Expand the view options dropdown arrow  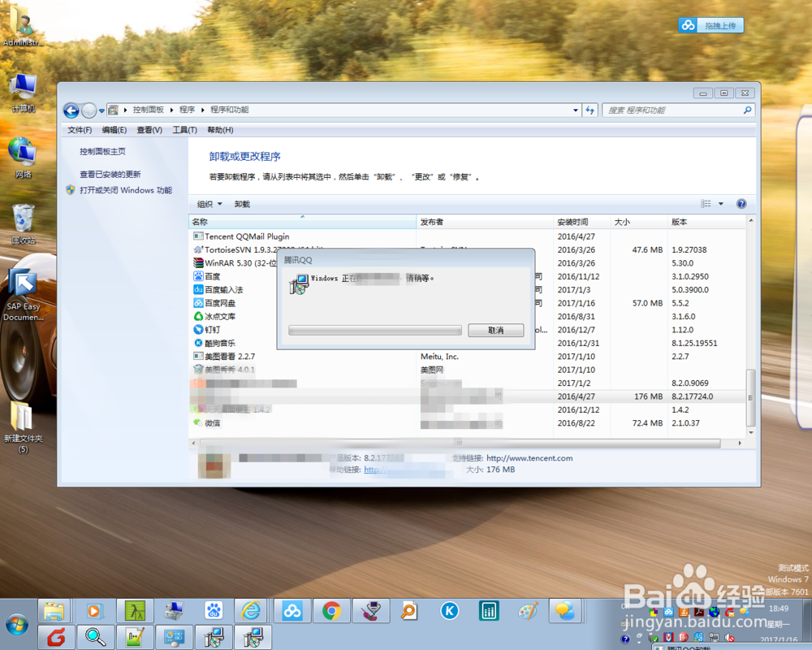click(x=721, y=204)
